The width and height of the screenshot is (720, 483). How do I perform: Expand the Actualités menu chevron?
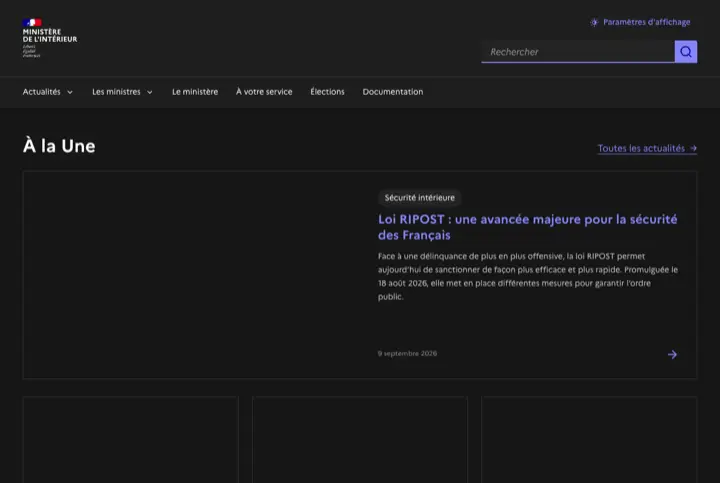coord(70,92)
